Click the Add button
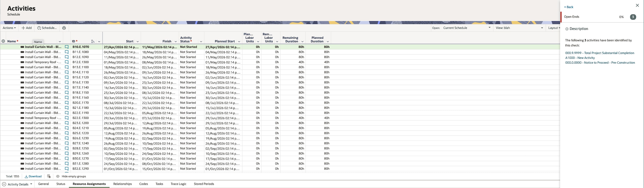 click(27, 28)
